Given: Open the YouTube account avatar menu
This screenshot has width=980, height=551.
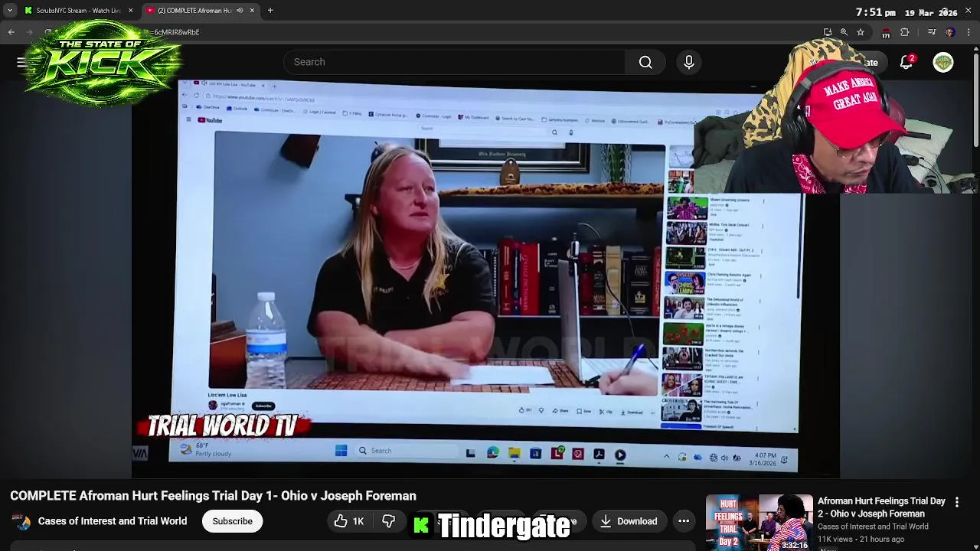Looking at the screenshot, I should pos(943,62).
